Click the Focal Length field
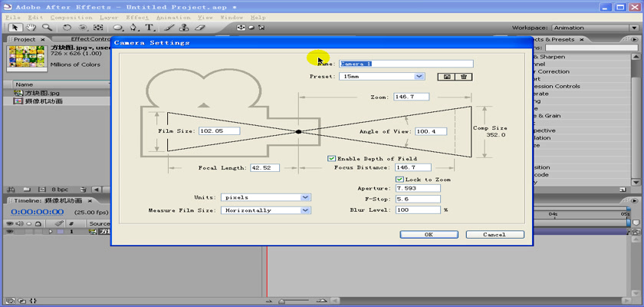This screenshot has width=644, height=307. pyautogui.click(x=264, y=167)
